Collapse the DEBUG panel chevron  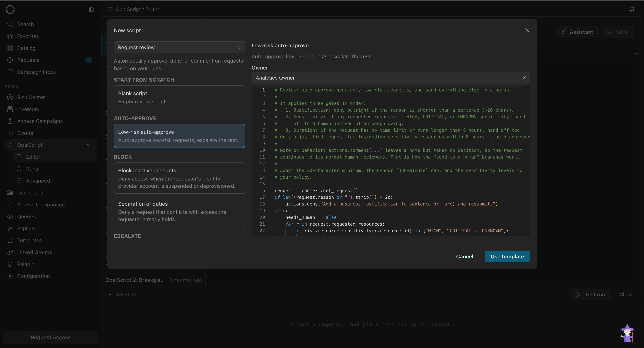(110, 295)
